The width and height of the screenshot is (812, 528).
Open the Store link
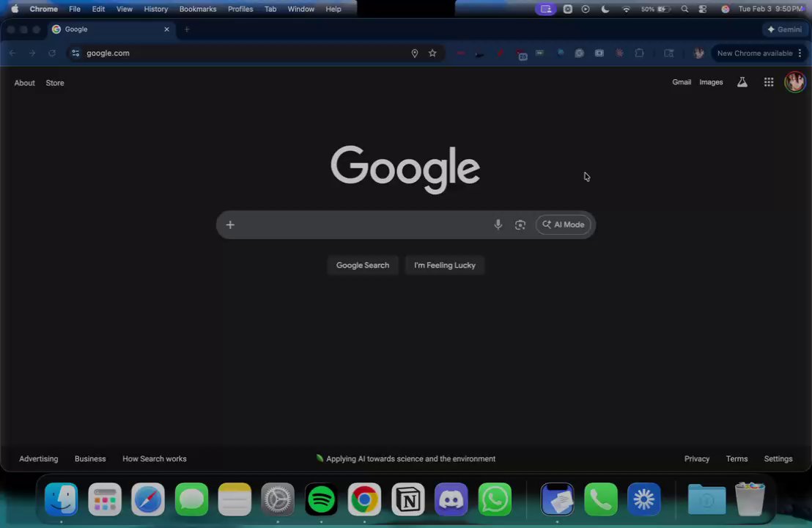55,83
